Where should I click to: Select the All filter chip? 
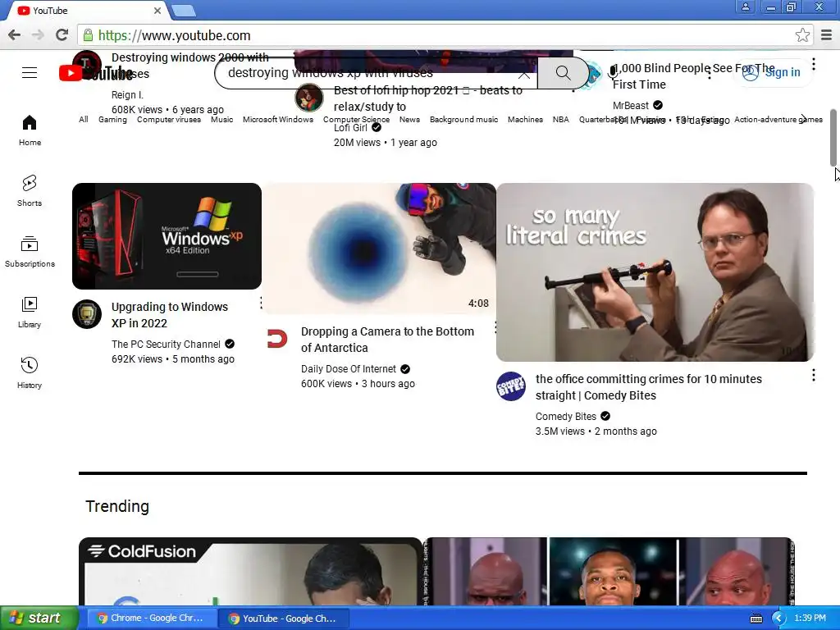coord(84,120)
